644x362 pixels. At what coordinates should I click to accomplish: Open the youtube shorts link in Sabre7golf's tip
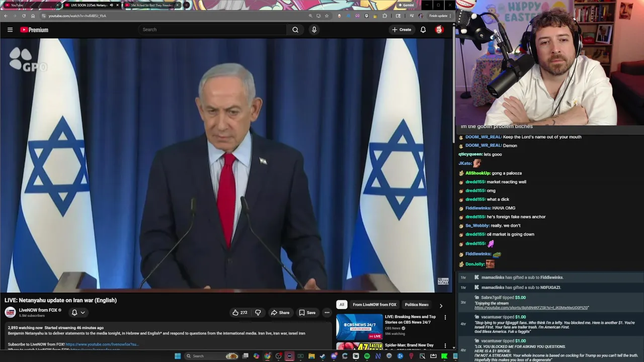[x=531, y=308]
